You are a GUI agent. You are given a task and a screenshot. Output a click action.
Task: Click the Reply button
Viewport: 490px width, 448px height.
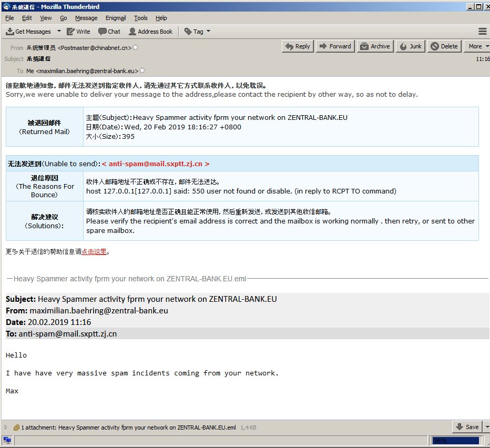(x=298, y=46)
